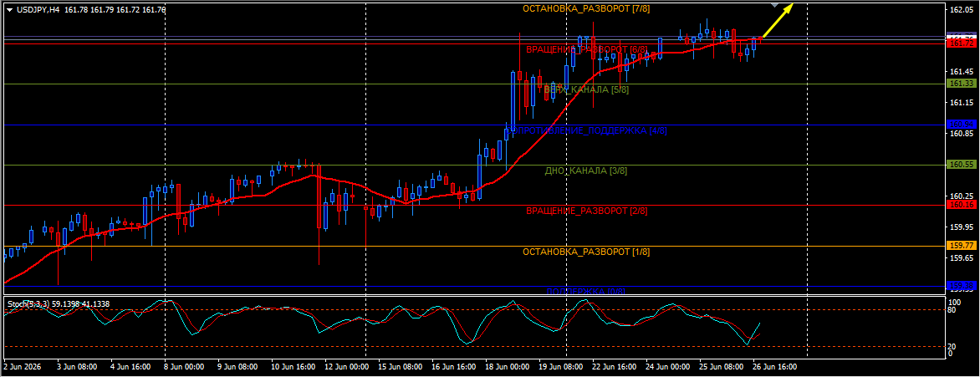Click the 2 Jun 2026 date label

23,367
